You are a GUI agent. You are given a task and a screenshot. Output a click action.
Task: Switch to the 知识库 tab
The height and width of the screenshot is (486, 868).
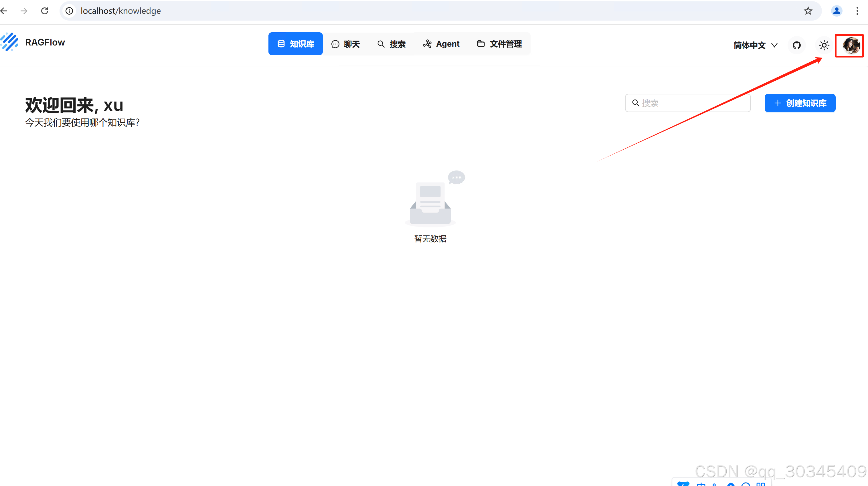296,44
